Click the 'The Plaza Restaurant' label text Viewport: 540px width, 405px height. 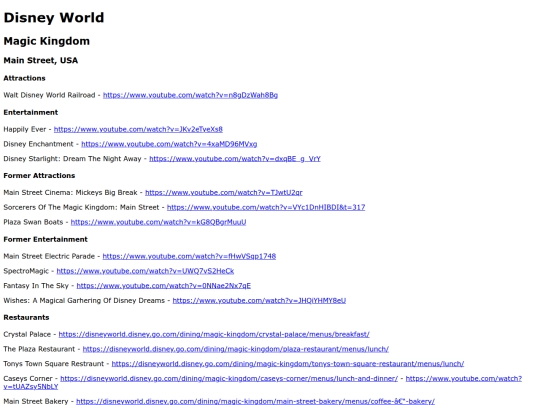point(39,349)
